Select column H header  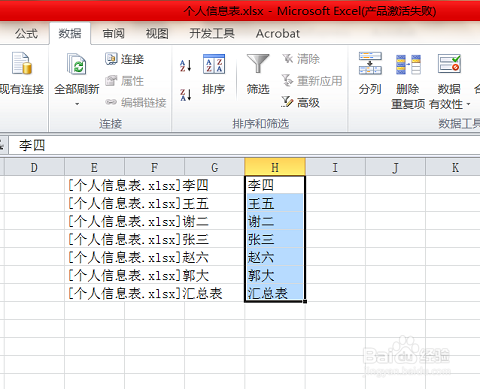(x=275, y=167)
